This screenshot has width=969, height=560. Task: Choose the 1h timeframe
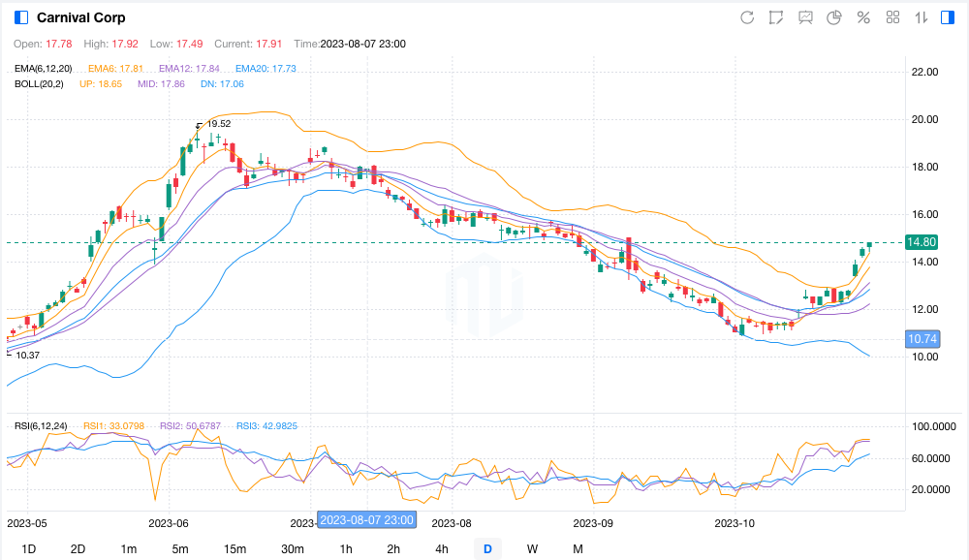pos(346,549)
